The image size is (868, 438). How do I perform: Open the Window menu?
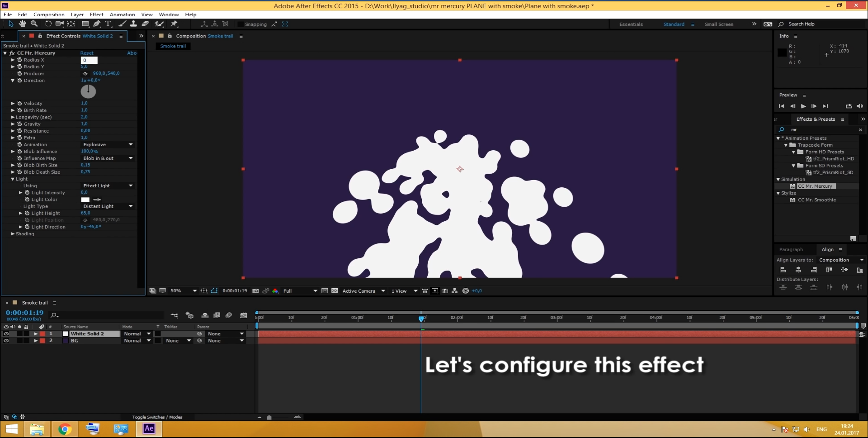pos(169,14)
